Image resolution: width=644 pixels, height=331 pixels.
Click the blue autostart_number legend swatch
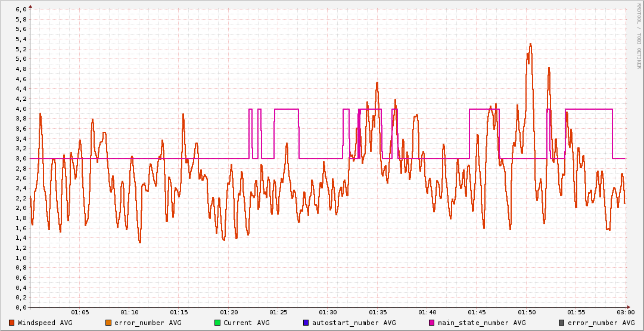click(306, 323)
